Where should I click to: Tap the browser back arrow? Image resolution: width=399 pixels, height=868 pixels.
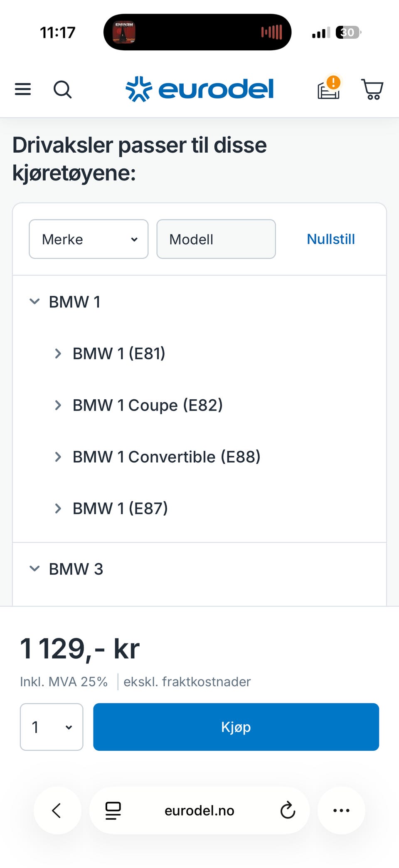[x=57, y=810]
